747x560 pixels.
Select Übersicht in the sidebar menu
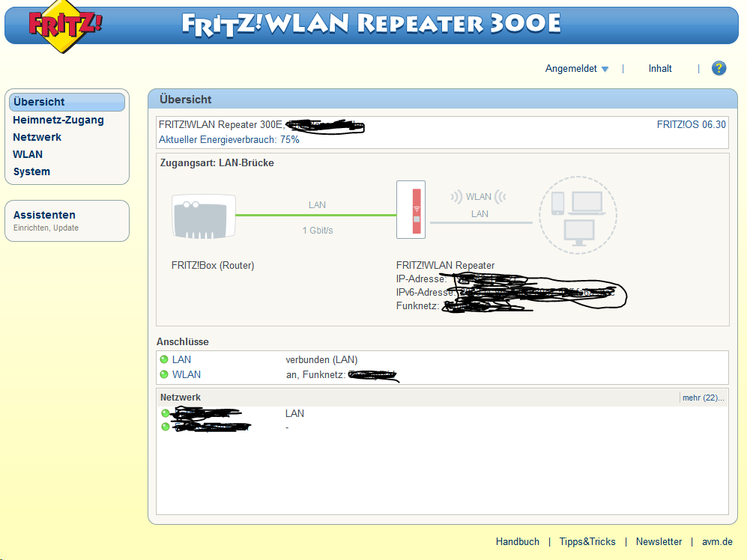click(67, 102)
